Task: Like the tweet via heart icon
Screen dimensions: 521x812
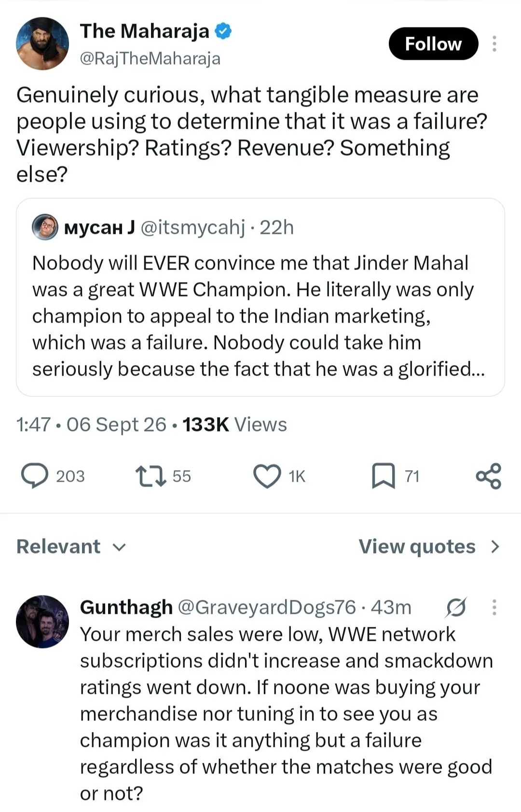Action: pos(267,476)
